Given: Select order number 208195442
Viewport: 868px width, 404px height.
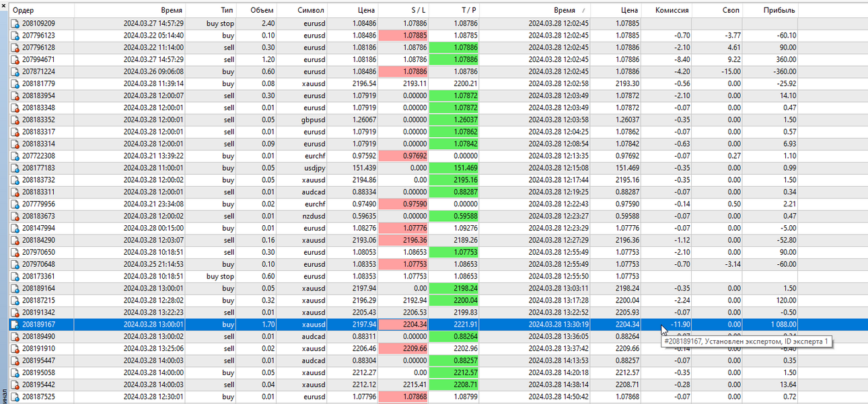Looking at the screenshot, I should (x=39, y=385).
